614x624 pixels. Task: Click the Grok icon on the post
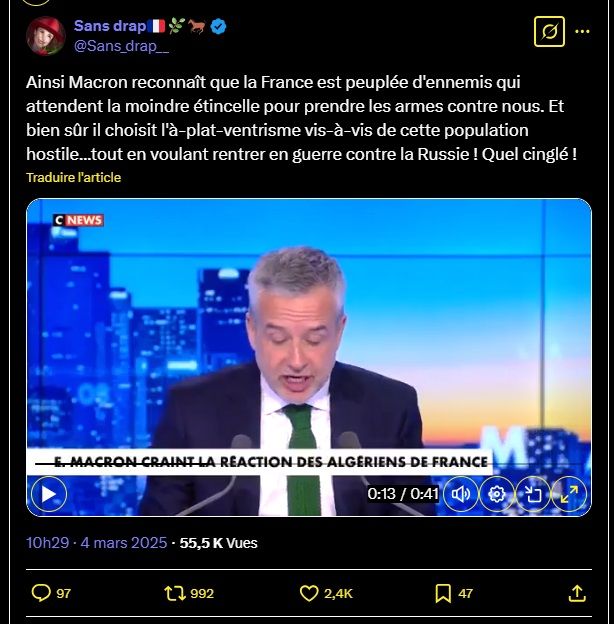click(549, 31)
